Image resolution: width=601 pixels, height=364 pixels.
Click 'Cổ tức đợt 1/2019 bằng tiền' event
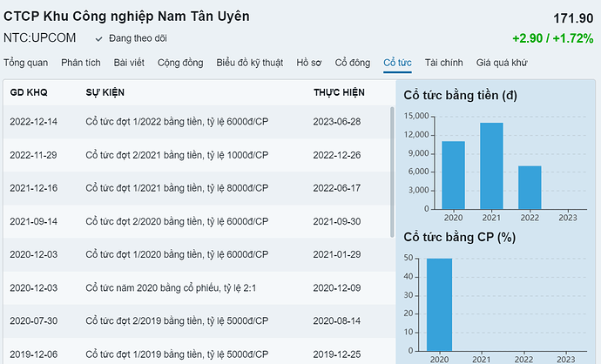click(177, 354)
